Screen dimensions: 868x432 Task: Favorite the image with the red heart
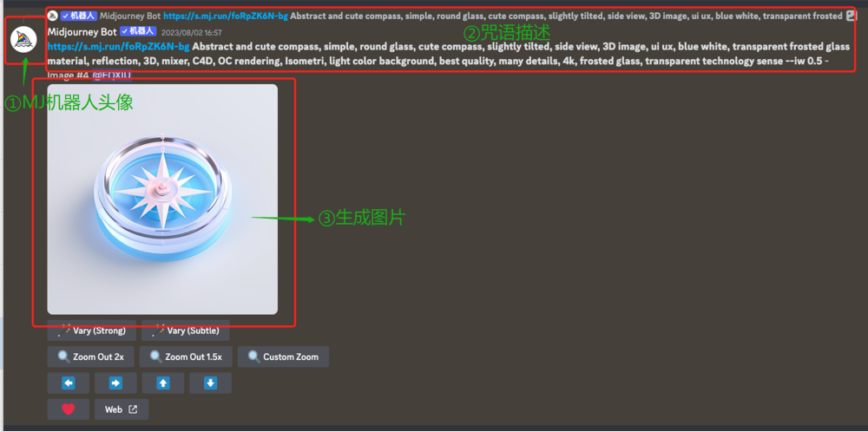pyautogui.click(x=68, y=409)
